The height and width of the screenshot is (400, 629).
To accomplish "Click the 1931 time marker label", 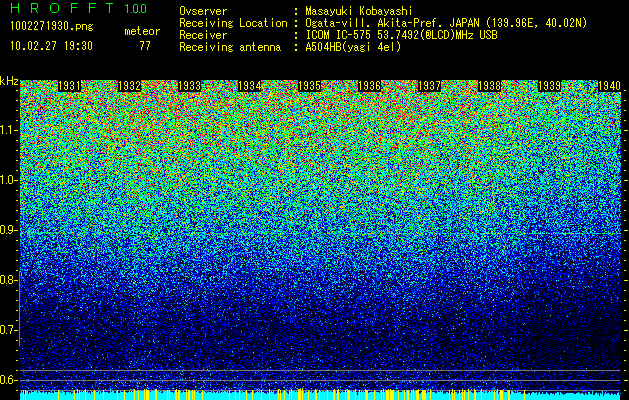I will pos(69,86).
